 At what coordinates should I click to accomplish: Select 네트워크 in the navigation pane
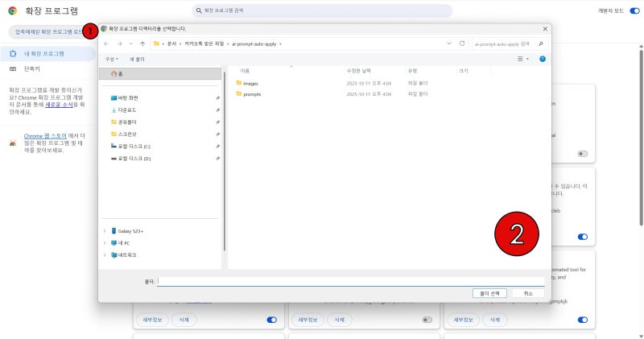(x=124, y=255)
